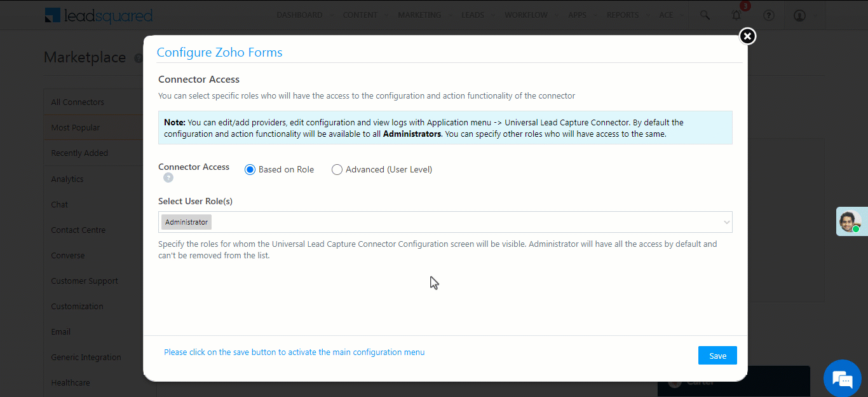This screenshot has width=868, height=397.
Task: Click the help icon next to Marketplace heading
Action: tap(139, 58)
